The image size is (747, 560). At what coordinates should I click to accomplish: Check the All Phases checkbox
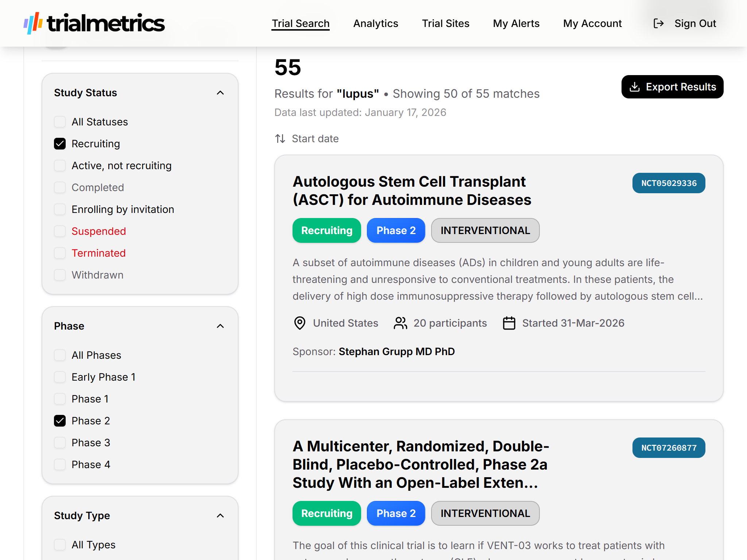pos(60,355)
